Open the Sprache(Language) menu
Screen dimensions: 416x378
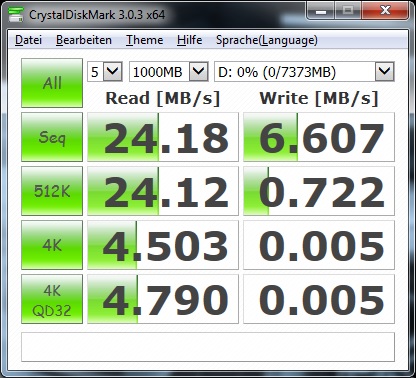pyautogui.click(x=267, y=40)
